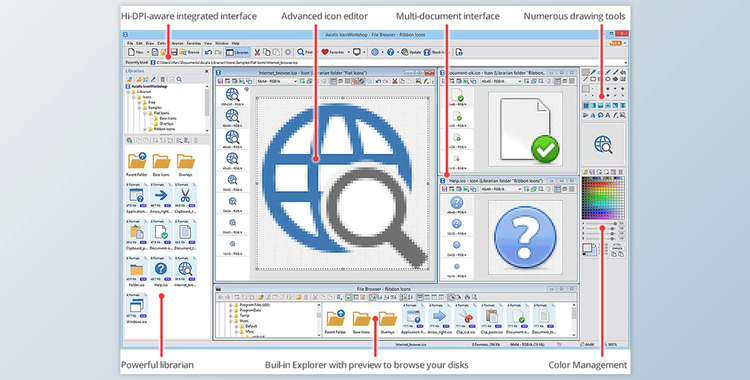Select Folder.ico thumbnail in Librarian panel
This screenshot has width=750, height=380.
(137, 272)
